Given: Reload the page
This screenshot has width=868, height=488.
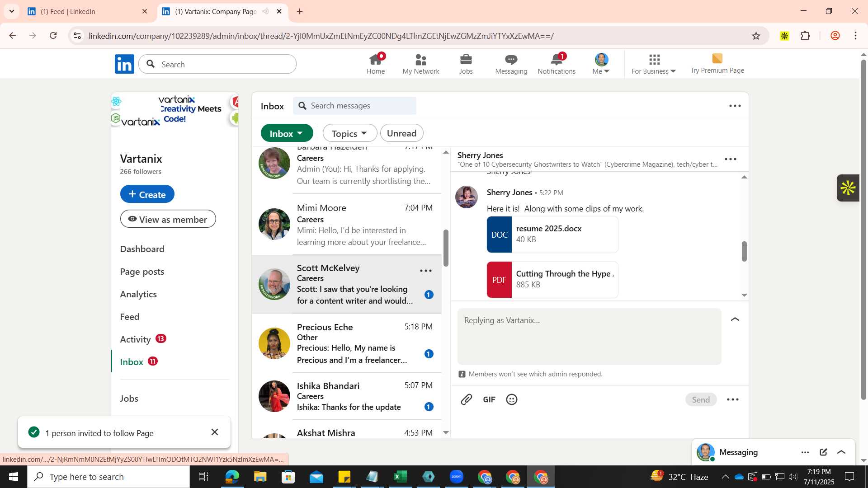Looking at the screenshot, I should [x=53, y=36].
